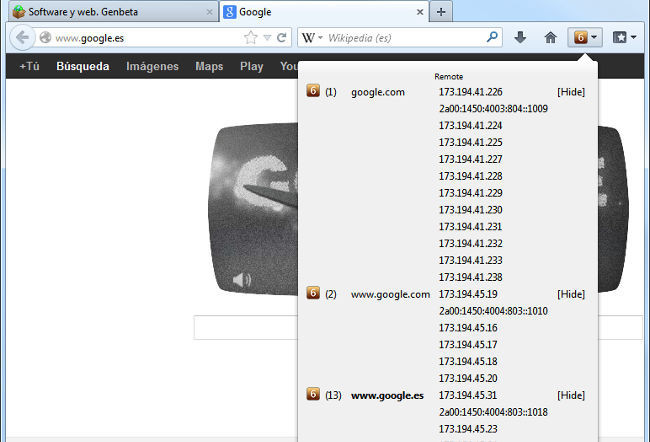Open Imágenes in the Google bar

click(x=152, y=66)
